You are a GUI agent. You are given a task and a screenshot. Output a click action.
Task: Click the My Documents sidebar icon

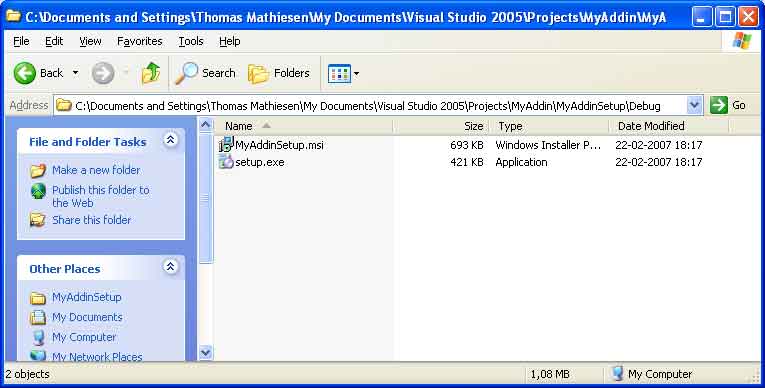tap(38, 318)
